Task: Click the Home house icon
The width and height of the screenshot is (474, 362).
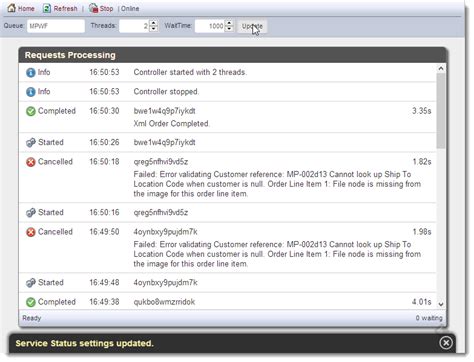Action: (12, 8)
